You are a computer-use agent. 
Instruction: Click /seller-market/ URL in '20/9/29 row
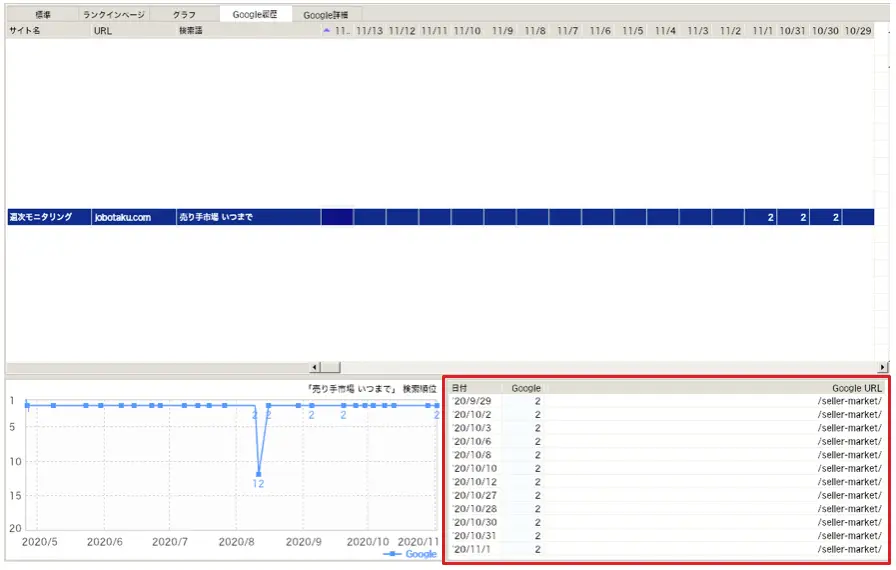tap(850, 401)
